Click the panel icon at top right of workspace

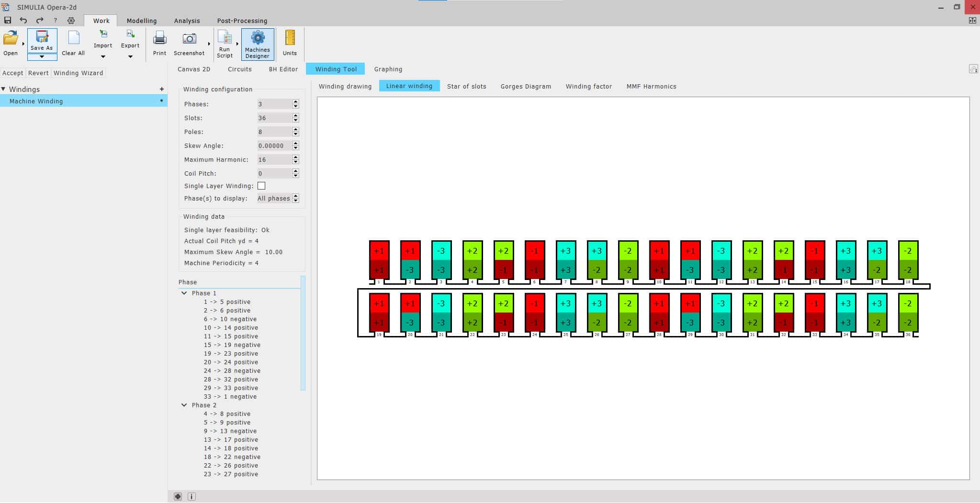tap(973, 69)
